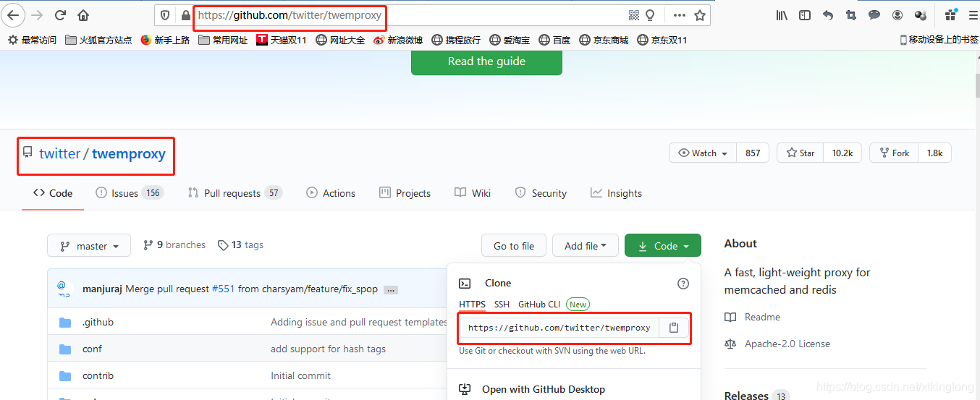Open the Watch notifications dropdown
The image size is (980, 400).
[x=703, y=153]
